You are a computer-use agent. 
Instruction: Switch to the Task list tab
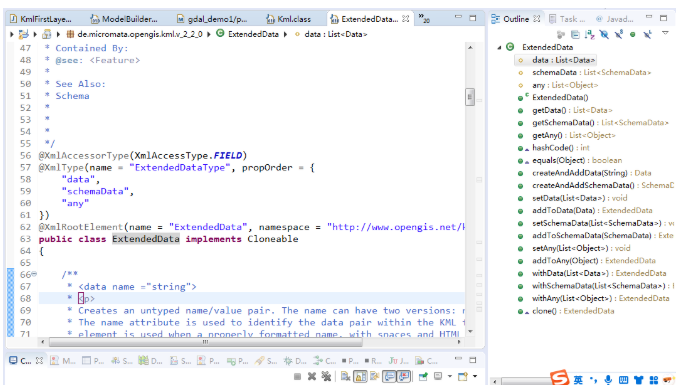[x=567, y=19]
